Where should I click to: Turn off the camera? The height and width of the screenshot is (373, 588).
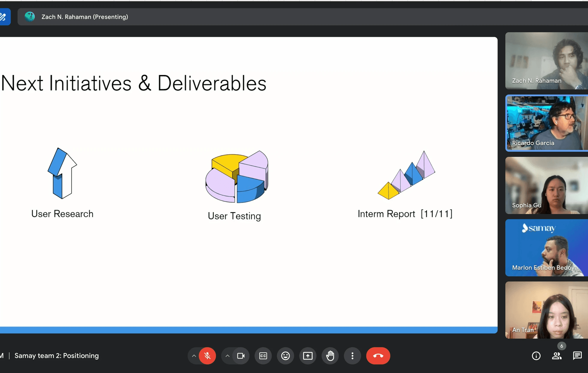pos(241,356)
